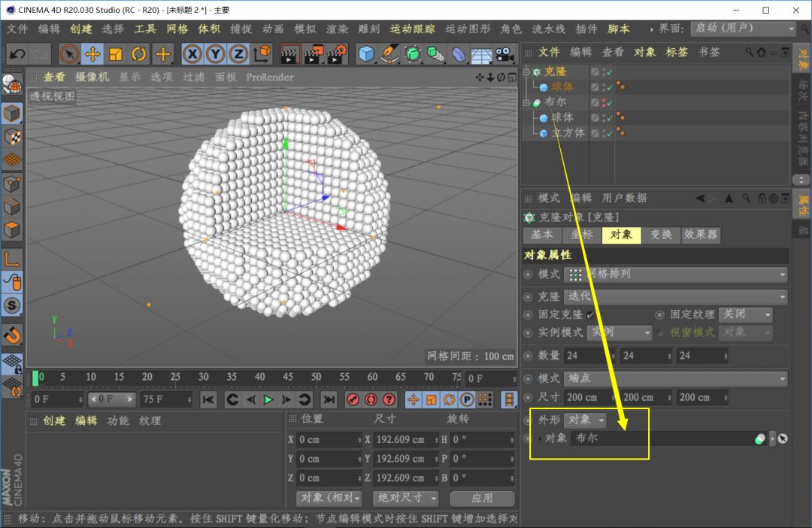
Task: Toggle X axis lock
Action: point(192,54)
